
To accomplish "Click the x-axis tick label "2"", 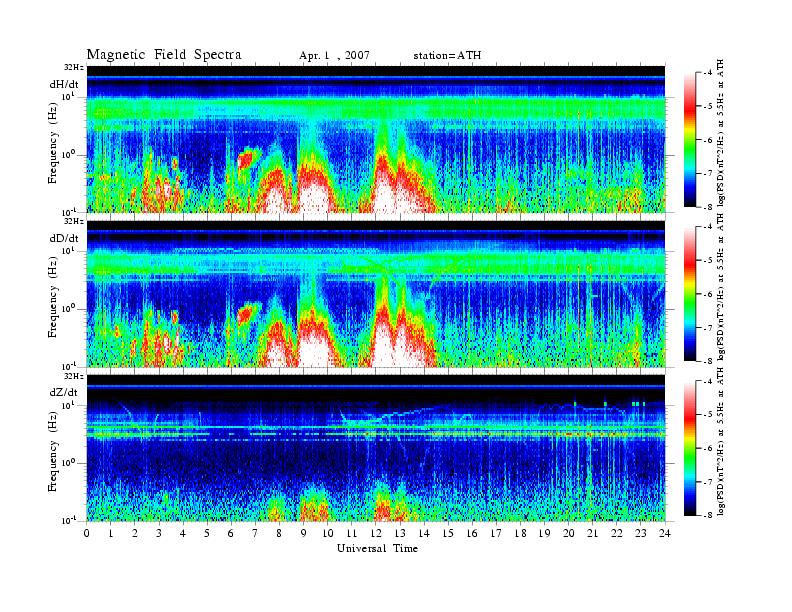I will [135, 533].
